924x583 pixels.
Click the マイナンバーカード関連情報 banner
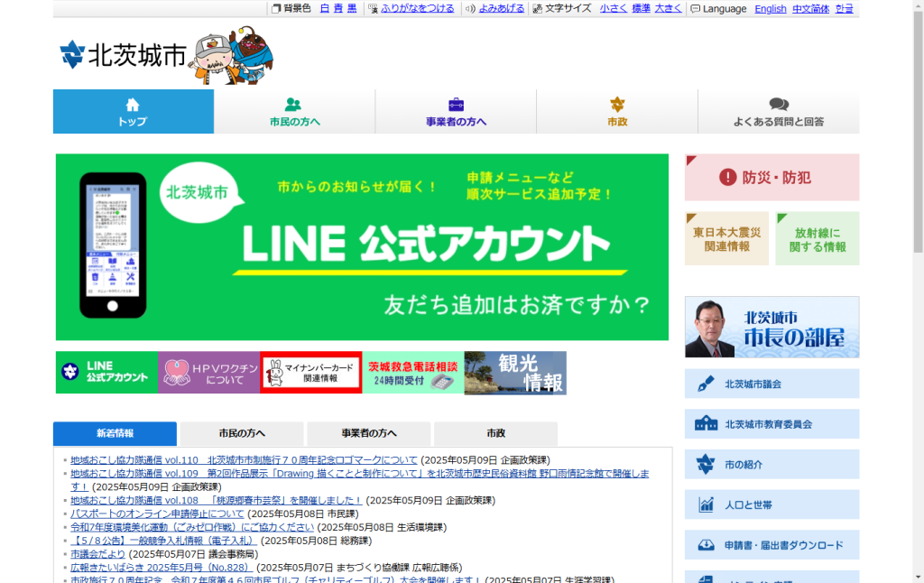(x=310, y=373)
